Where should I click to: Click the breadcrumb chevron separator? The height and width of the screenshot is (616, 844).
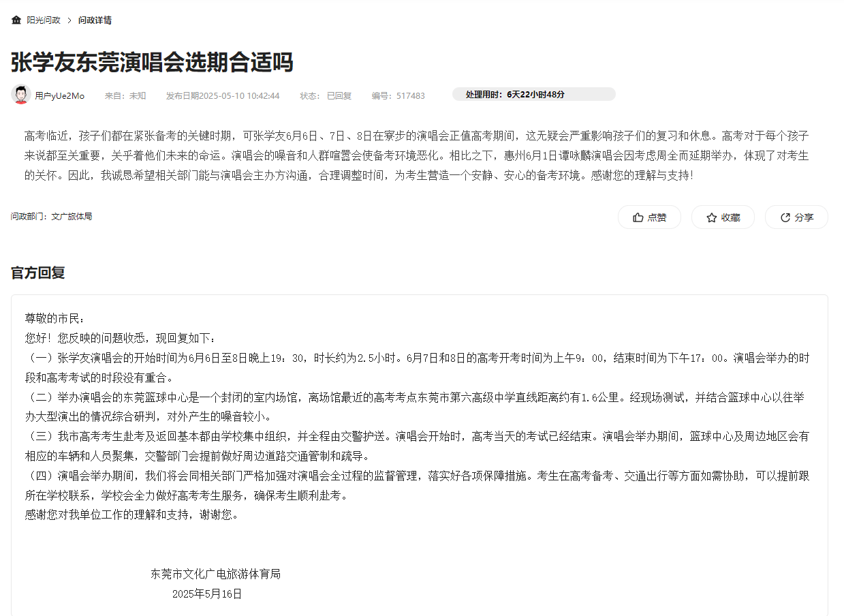(x=69, y=20)
